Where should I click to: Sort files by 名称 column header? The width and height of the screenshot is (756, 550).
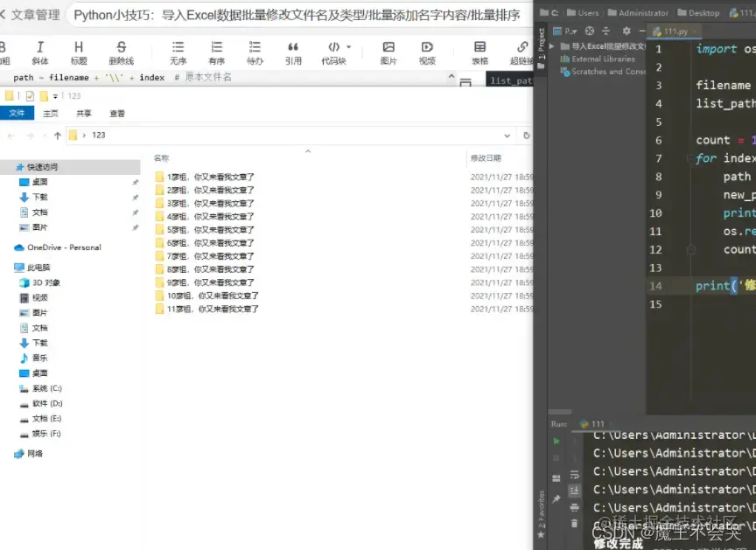[x=162, y=158]
